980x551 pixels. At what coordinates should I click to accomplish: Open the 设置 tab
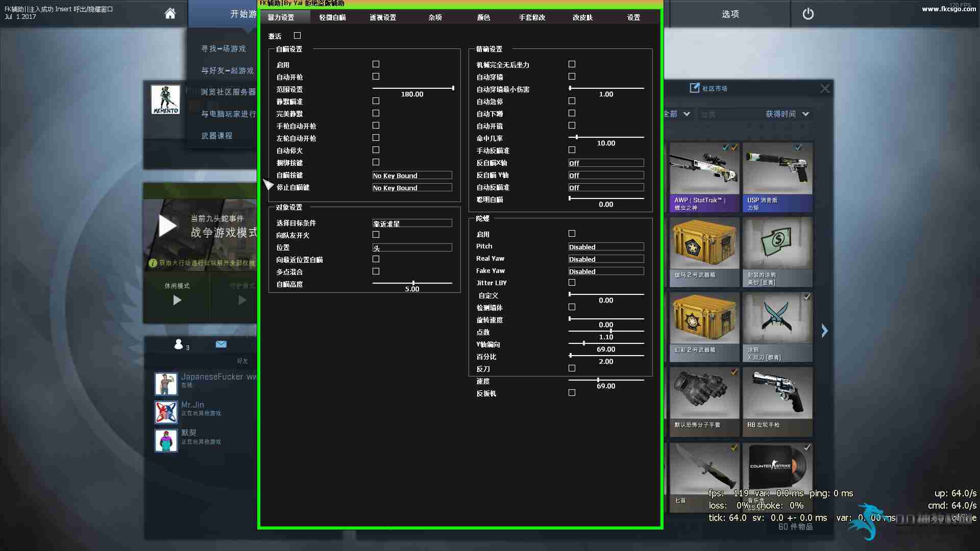pyautogui.click(x=633, y=17)
